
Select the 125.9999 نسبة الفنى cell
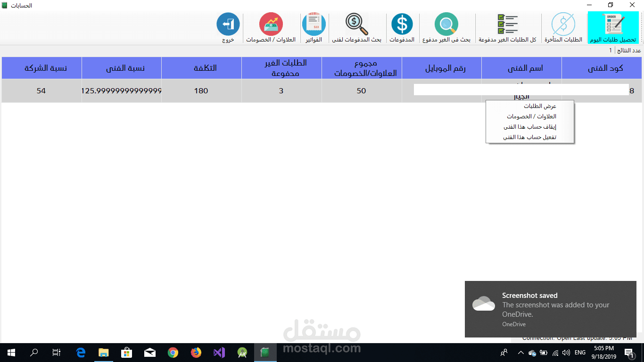[122, 90]
